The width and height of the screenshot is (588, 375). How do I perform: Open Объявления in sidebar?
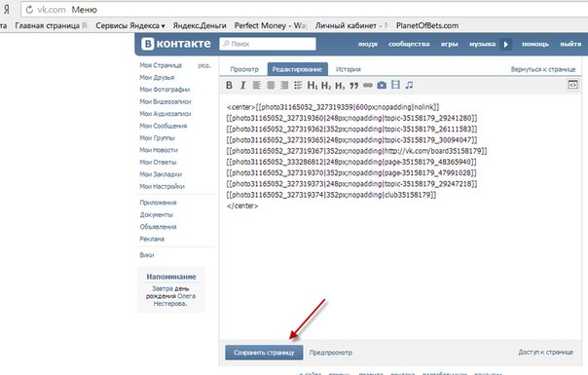pyautogui.click(x=158, y=227)
